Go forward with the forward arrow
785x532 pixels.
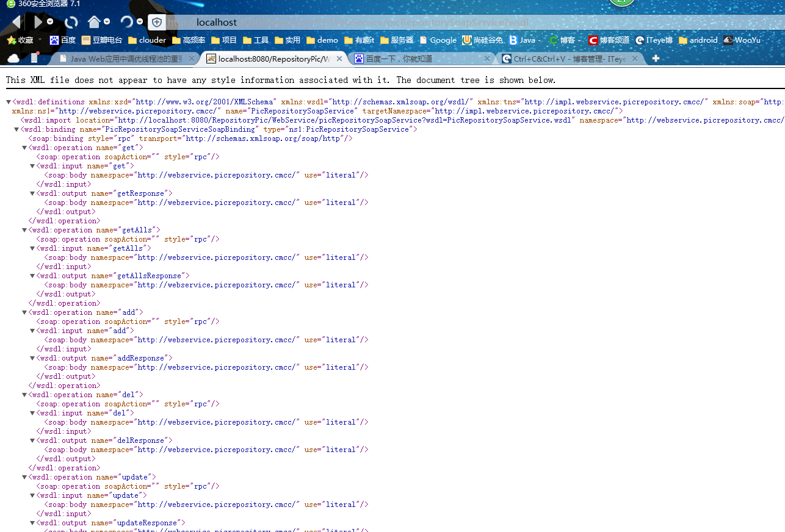tap(38, 22)
